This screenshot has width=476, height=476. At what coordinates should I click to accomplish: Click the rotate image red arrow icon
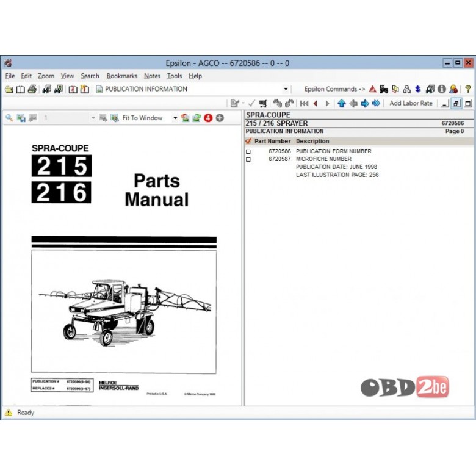[x=185, y=118]
